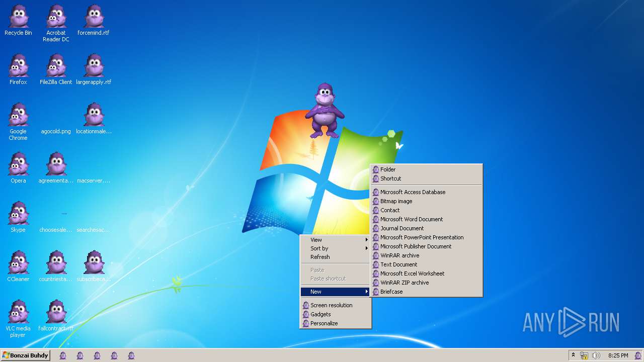644x362 pixels.
Task: Select the choosesale file label
Action: [56, 230]
